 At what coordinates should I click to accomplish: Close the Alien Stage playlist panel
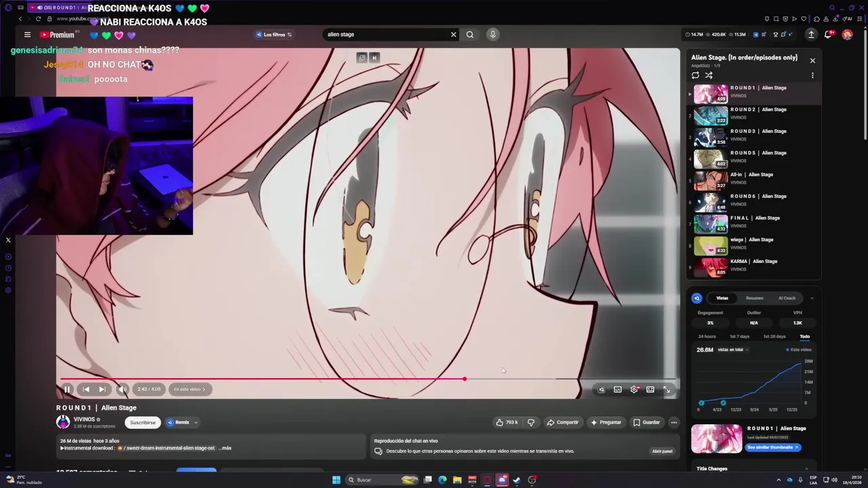pos(812,60)
